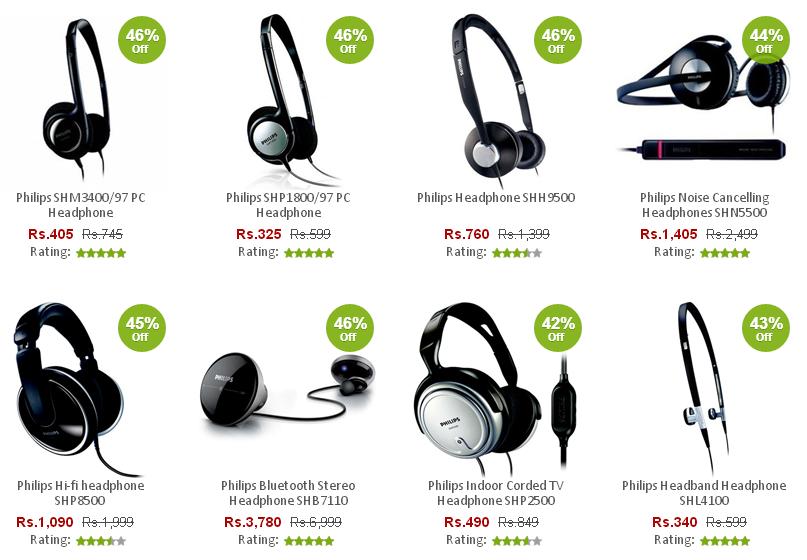Select the Headband Headphone SHL4100 photo

(x=704, y=387)
